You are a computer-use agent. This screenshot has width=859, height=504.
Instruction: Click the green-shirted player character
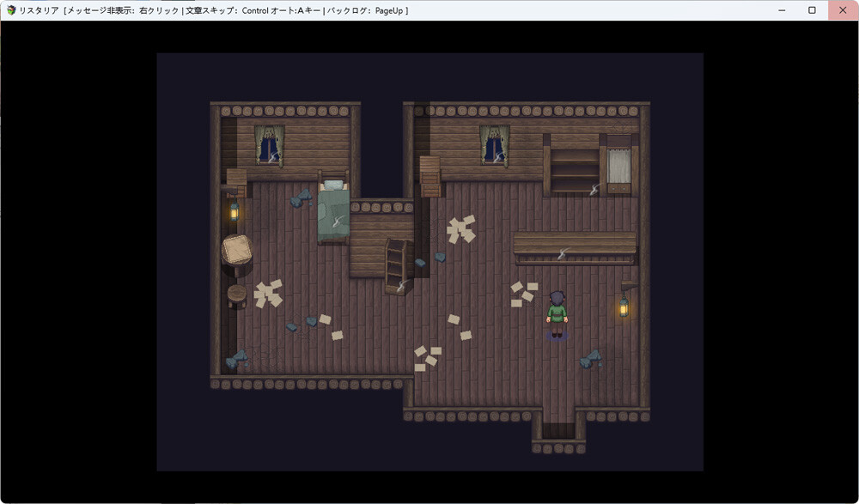(x=557, y=314)
